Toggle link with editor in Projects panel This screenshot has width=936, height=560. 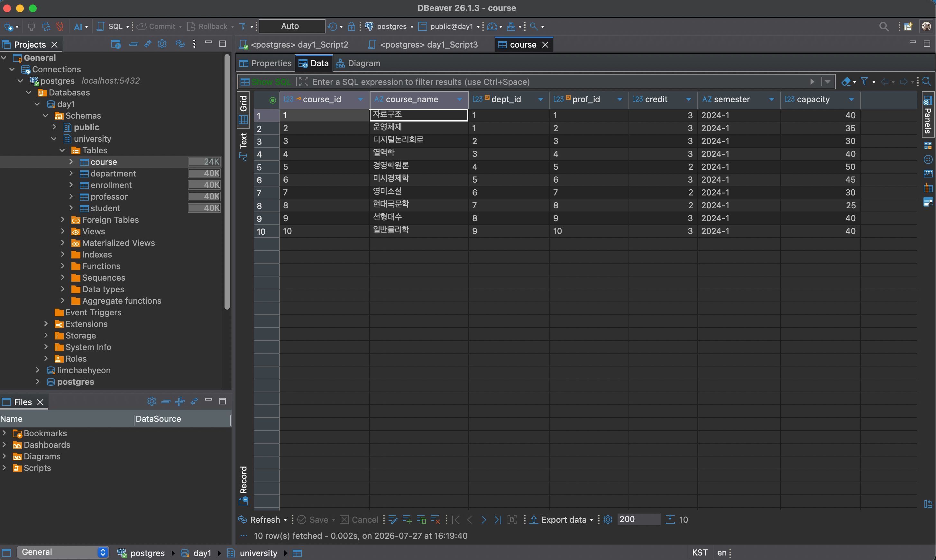coord(148,44)
